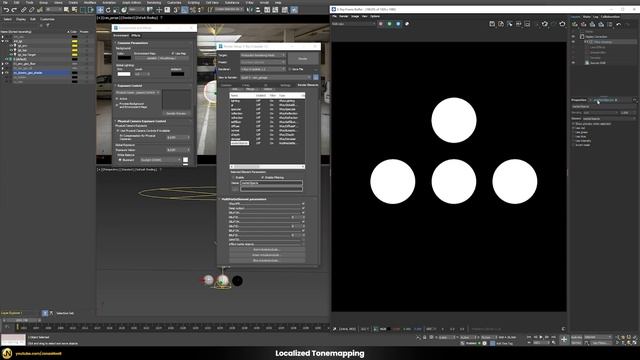Open the Renderer dropdown in Render Setup
This screenshot has height=360, width=640.
263,69
